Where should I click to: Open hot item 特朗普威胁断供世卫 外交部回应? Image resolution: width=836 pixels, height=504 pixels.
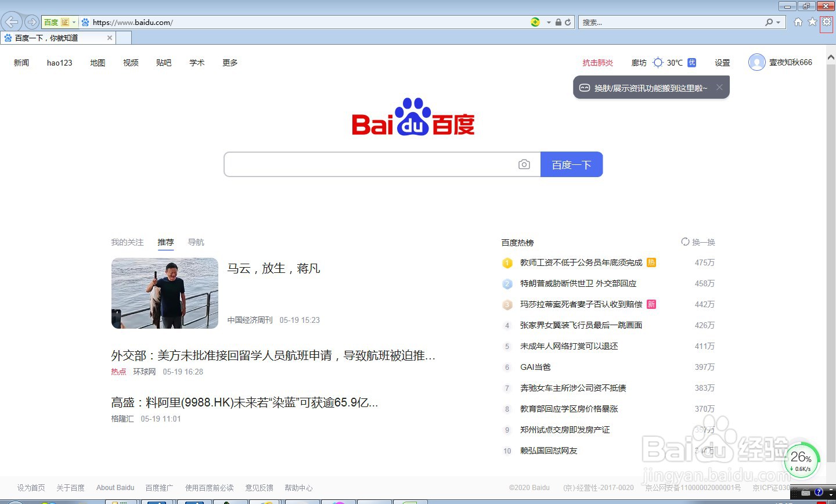(x=578, y=283)
